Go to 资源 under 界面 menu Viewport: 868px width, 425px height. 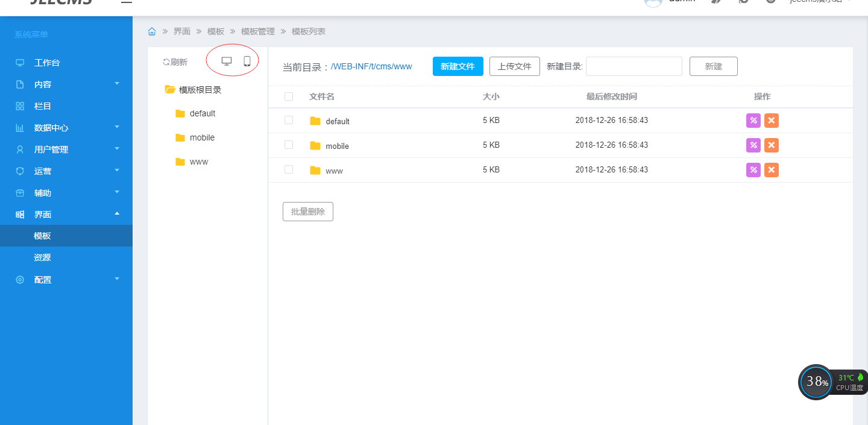click(x=42, y=257)
